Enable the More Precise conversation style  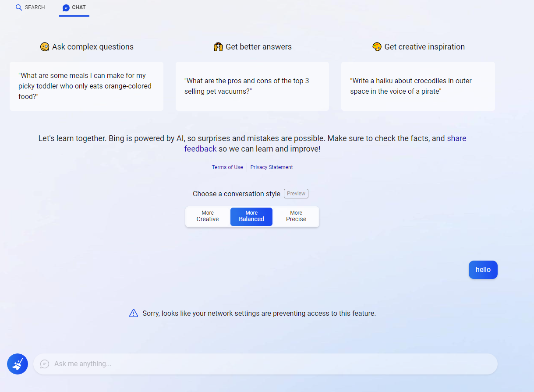coord(296,216)
